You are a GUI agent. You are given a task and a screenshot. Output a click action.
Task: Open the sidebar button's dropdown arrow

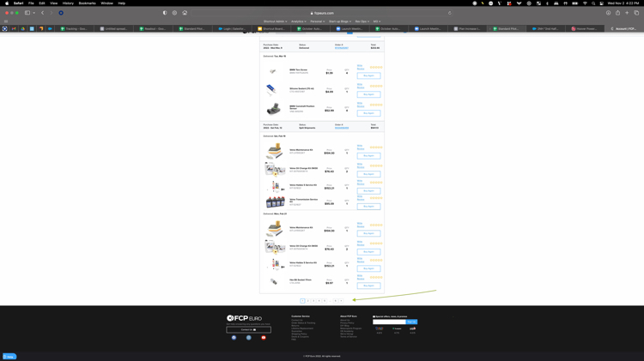point(33,13)
